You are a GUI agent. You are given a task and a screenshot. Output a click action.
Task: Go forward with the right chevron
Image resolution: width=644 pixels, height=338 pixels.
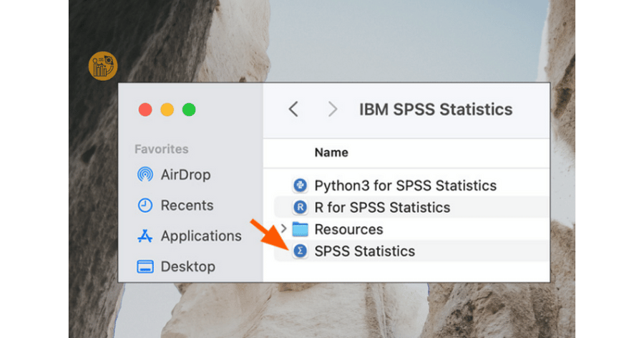tap(332, 110)
